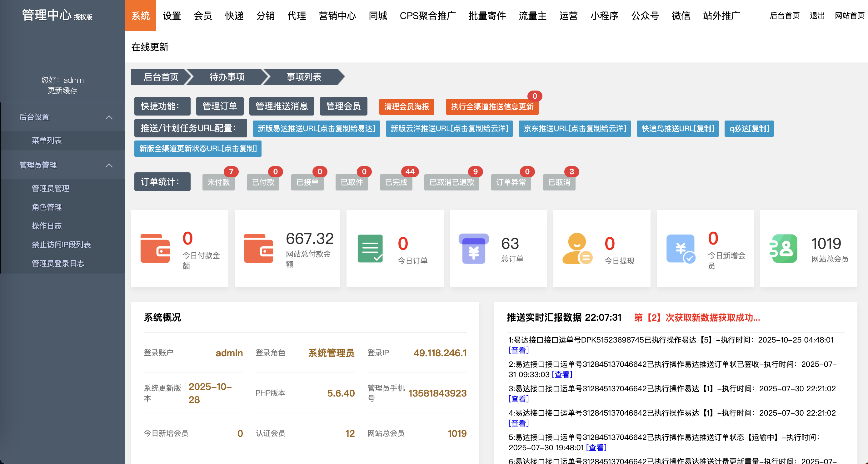Viewport: 868px width, 464px height.
Task: Collapse the 后台设置 sidebar section
Action: [109, 117]
